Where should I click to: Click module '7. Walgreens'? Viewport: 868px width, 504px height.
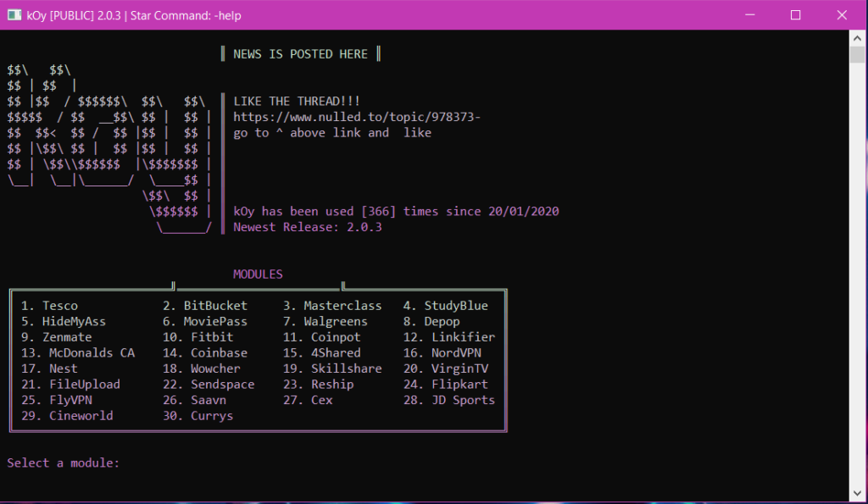[325, 321]
